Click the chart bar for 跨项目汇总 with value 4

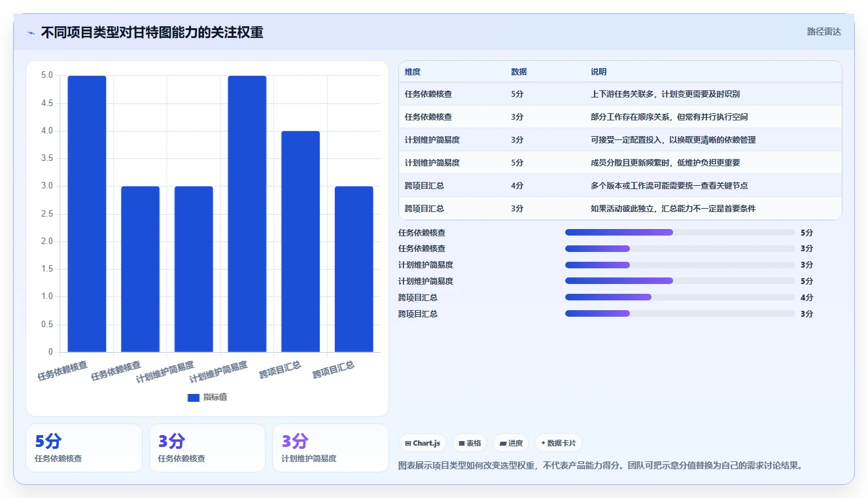(x=300, y=241)
